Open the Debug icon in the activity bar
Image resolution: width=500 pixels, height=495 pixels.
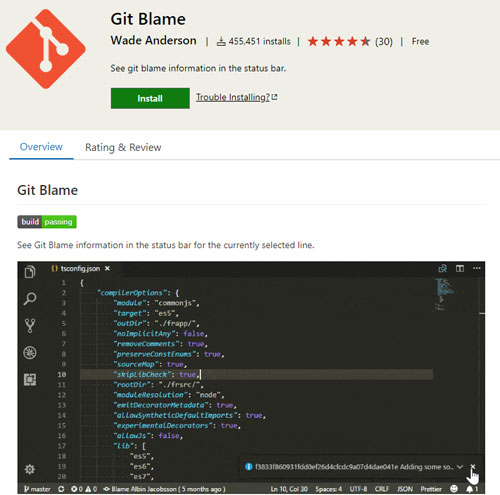30,352
